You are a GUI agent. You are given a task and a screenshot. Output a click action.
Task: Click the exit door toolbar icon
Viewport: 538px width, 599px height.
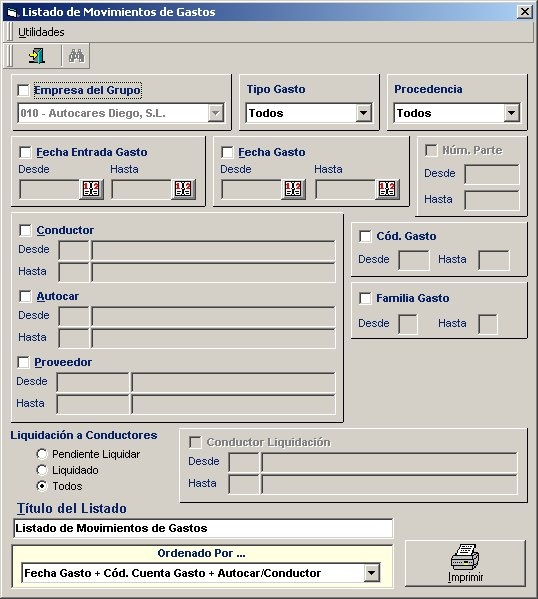tap(37, 56)
